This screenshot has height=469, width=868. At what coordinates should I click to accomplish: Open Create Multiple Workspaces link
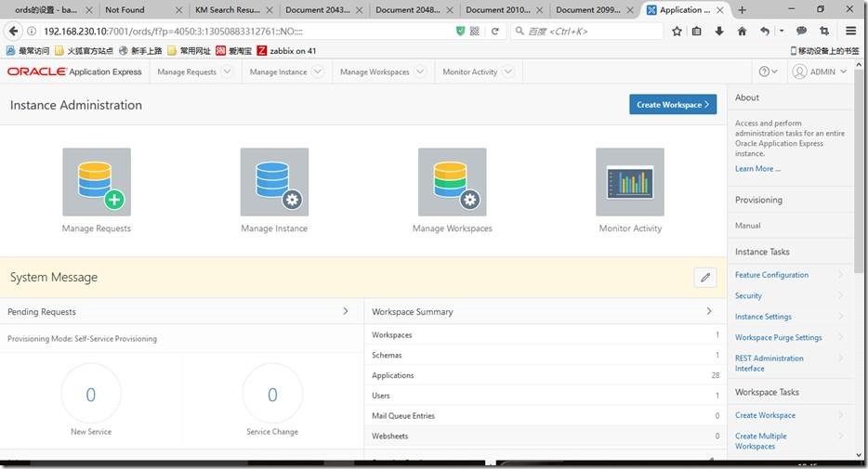pyautogui.click(x=760, y=441)
